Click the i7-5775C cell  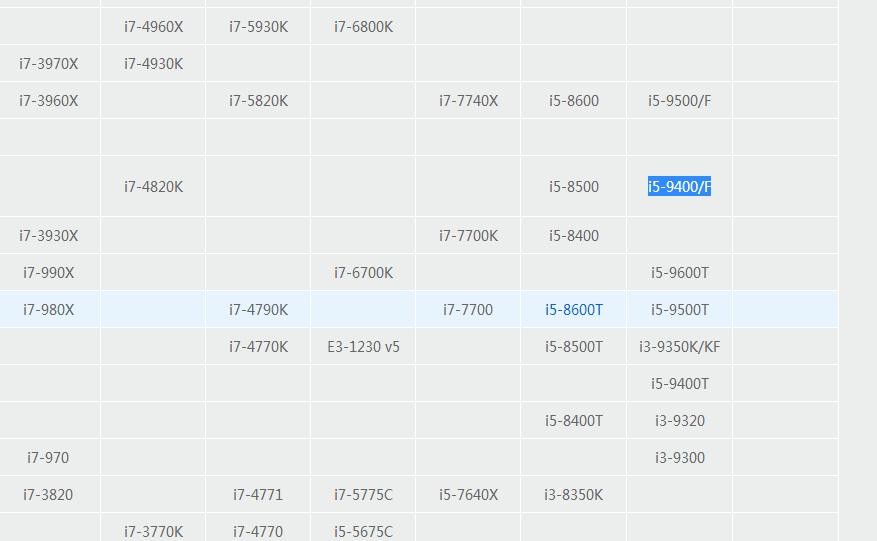363,495
